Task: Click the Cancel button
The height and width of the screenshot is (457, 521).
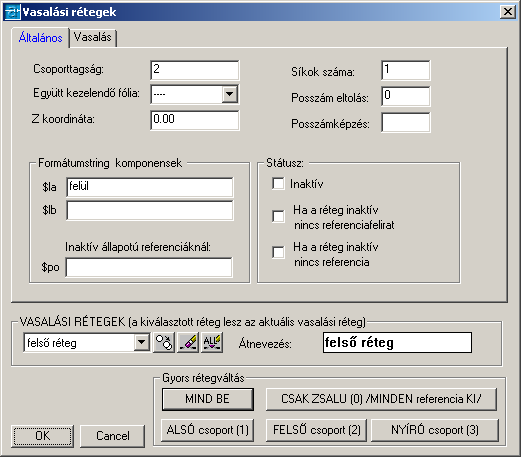Action: click(x=113, y=436)
